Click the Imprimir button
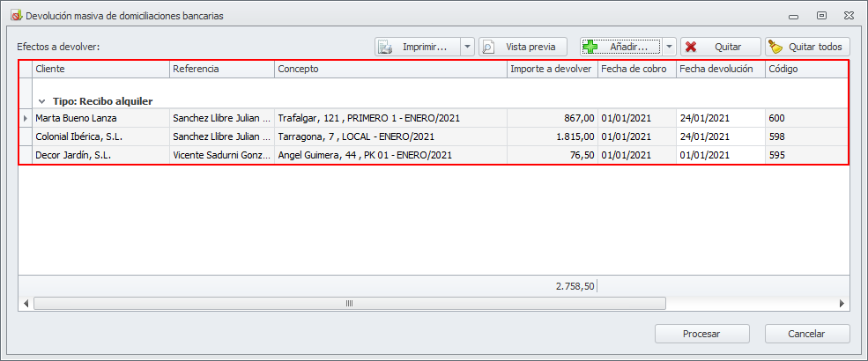The height and width of the screenshot is (361, 868). (418, 47)
